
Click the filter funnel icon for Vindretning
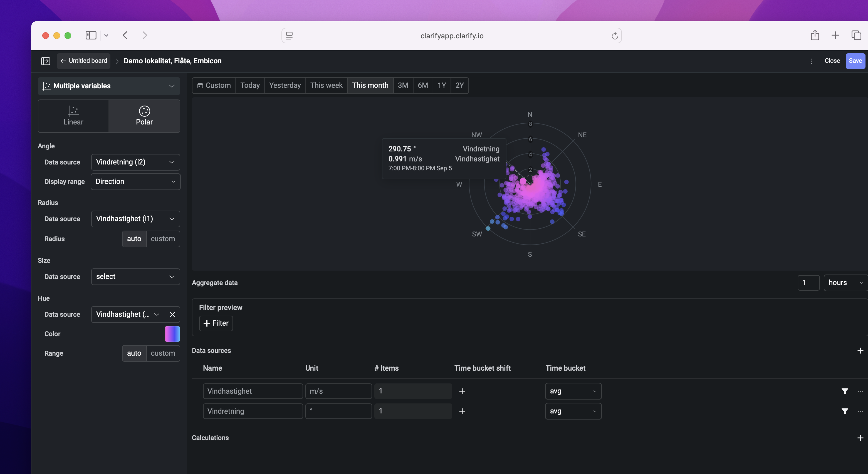[844, 411]
